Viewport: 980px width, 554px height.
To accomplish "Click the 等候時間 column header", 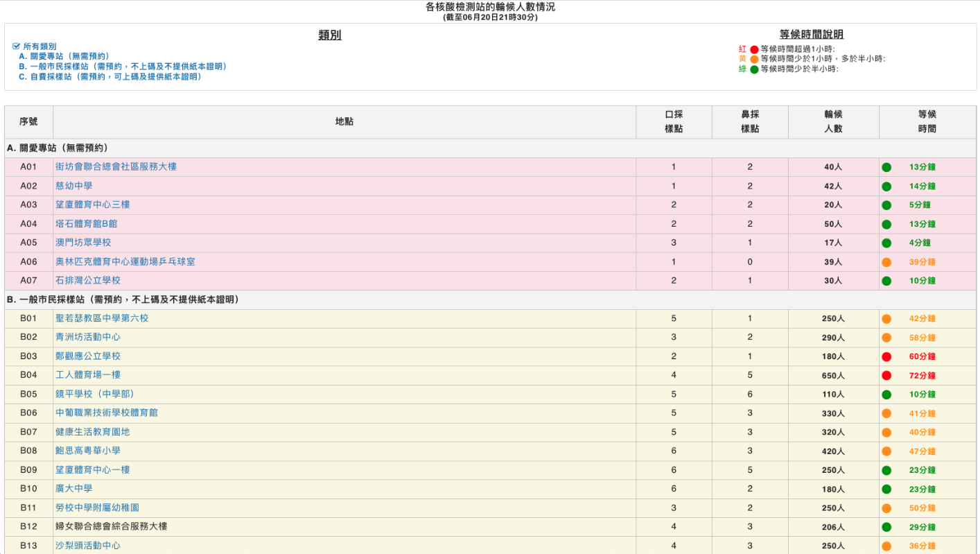I will (x=927, y=121).
